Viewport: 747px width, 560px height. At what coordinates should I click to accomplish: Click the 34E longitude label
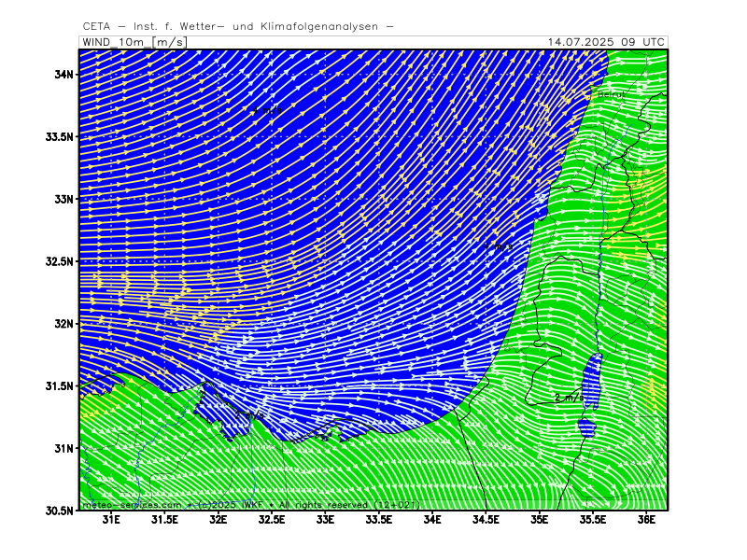point(432,520)
